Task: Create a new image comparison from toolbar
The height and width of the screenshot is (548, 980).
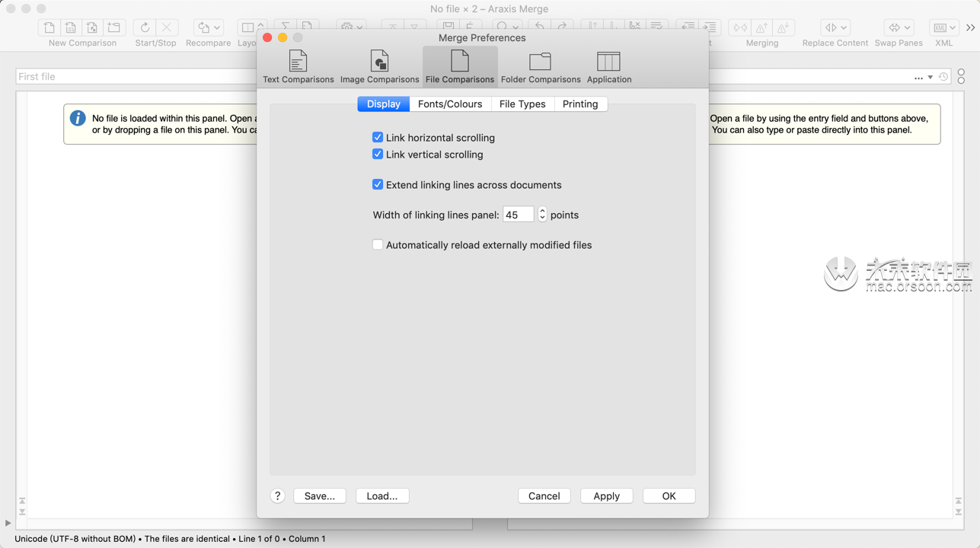Action: pos(92,27)
